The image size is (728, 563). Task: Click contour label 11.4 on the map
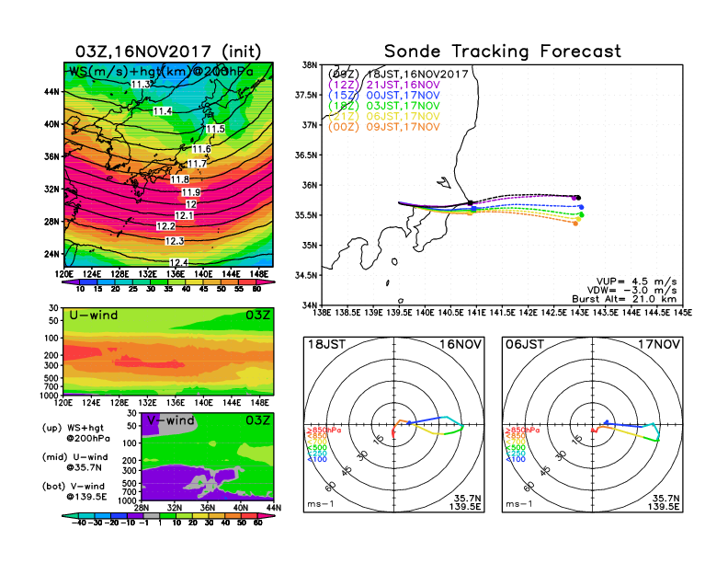(x=163, y=111)
